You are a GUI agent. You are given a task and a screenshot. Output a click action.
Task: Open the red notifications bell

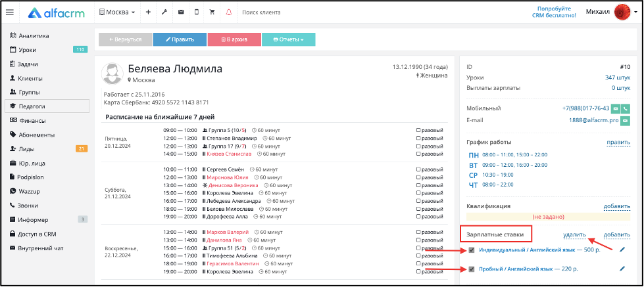click(x=229, y=12)
